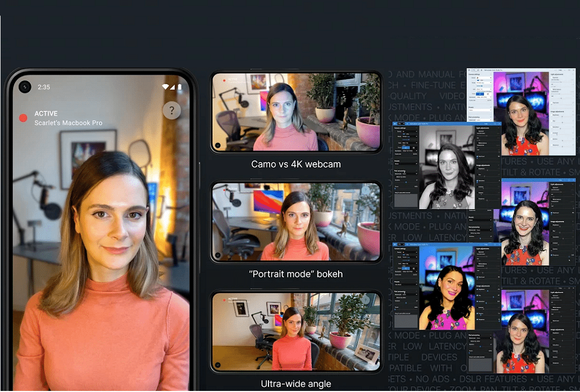Open the Camo vs 4K webcam preview image

click(296, 112)
